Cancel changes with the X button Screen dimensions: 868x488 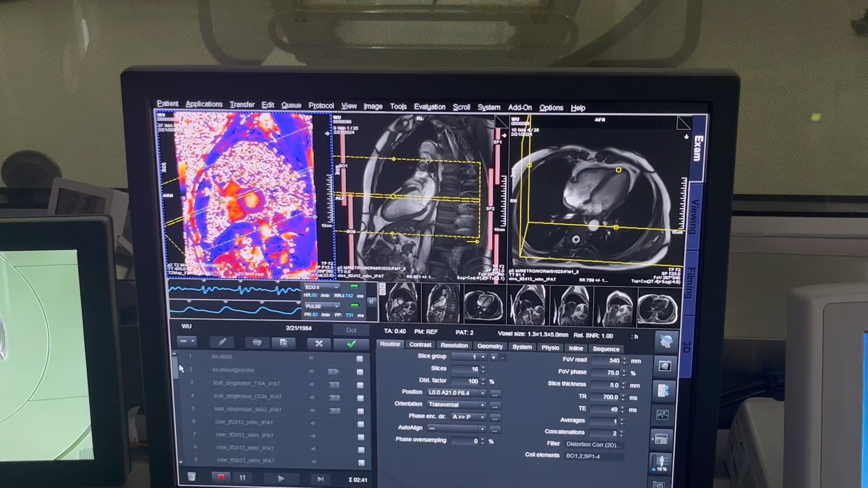click(x=319, y=343)
